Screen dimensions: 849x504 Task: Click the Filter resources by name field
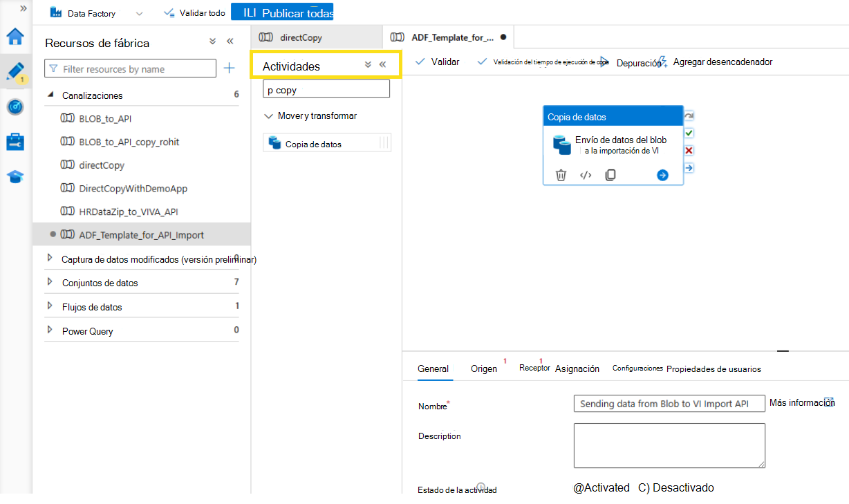(130, 68)
